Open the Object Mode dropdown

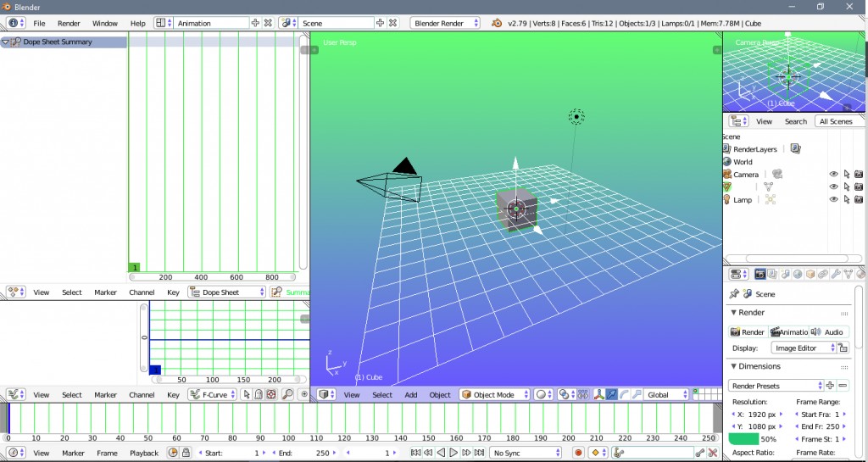(495, 394)
